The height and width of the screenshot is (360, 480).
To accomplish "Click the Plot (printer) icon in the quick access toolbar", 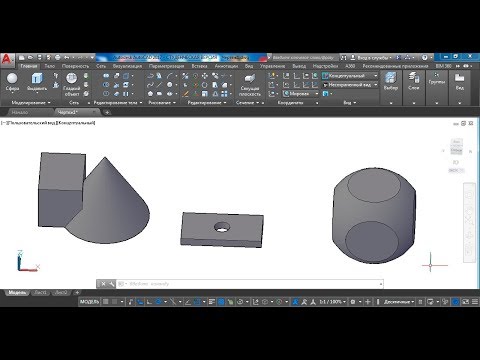I will [x=57, y=58].
